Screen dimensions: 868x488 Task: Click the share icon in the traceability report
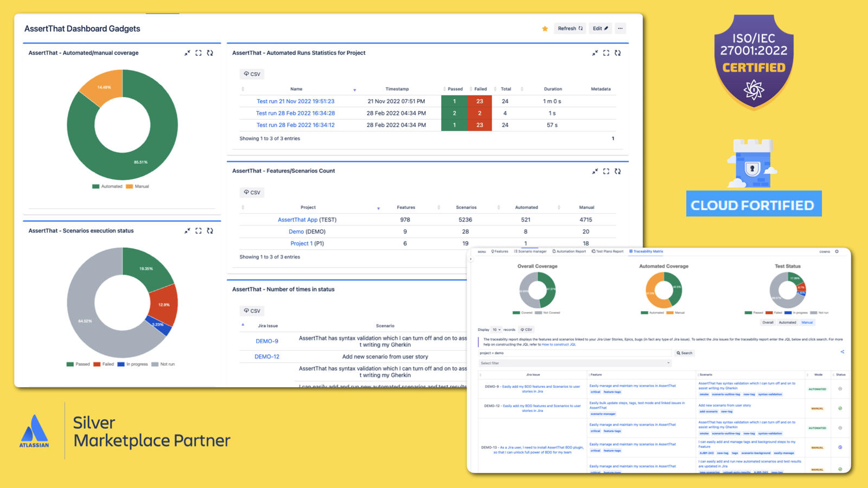pos(842,351)
